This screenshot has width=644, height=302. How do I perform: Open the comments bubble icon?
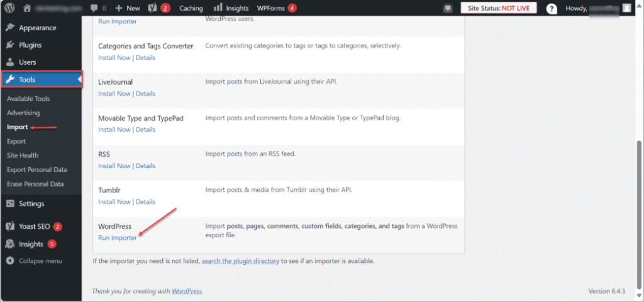(94, 8)
